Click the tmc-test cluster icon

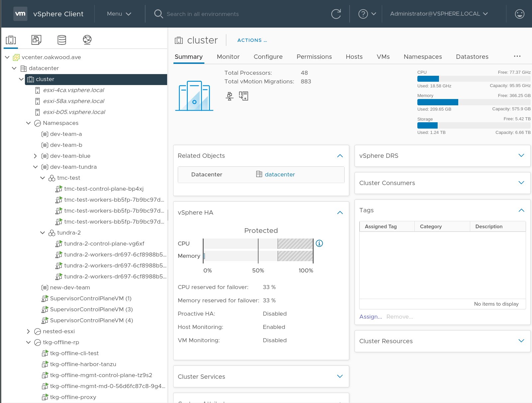pos(52,178)
